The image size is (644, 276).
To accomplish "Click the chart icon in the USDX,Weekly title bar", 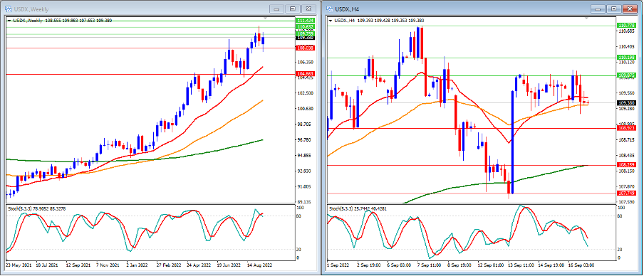I will [x=9, y=9].
